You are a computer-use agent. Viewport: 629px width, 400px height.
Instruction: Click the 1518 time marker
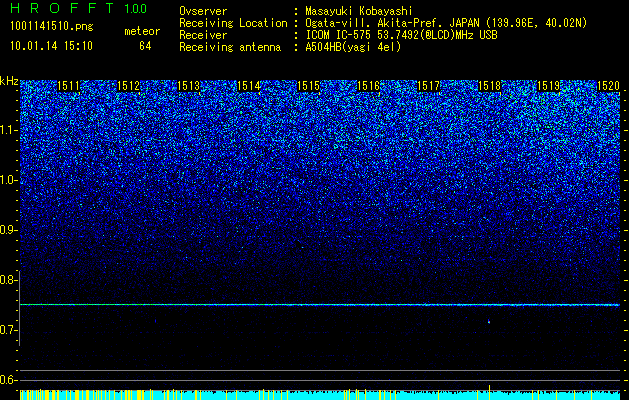click(490, 86)
